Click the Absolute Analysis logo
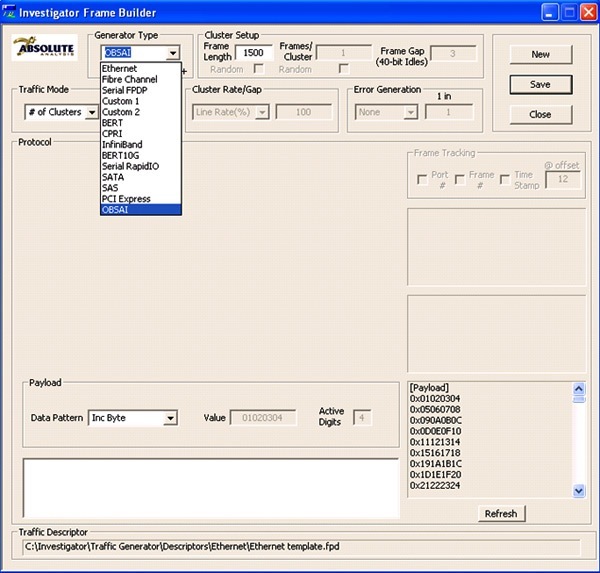 pos(44,48)
